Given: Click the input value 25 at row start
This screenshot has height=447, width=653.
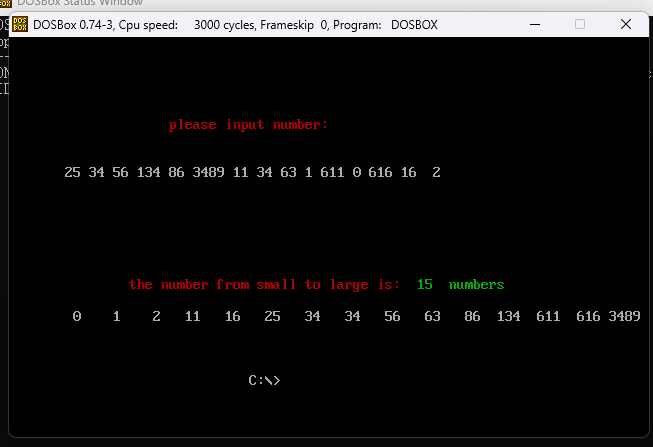Looking at the screenshot, I should click(72, 172).
